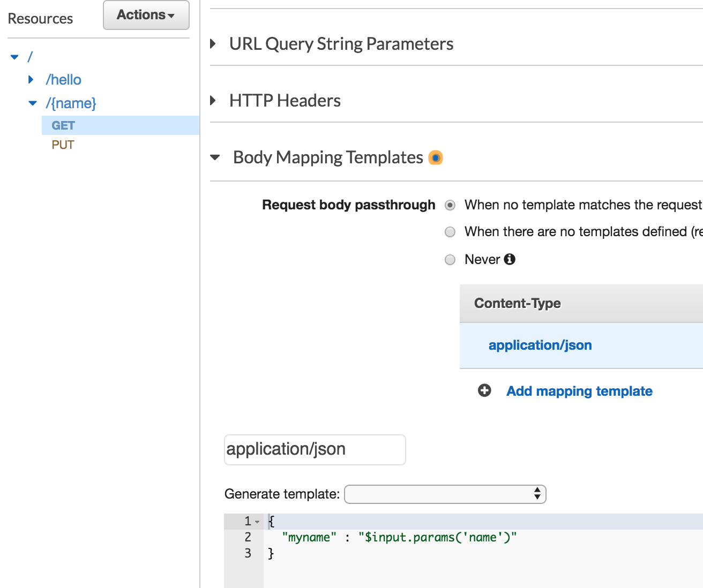Click the orange indicator beside Body Mapping Templates
The width and height of the screenshot is (703, 588).
pos(436,158)
